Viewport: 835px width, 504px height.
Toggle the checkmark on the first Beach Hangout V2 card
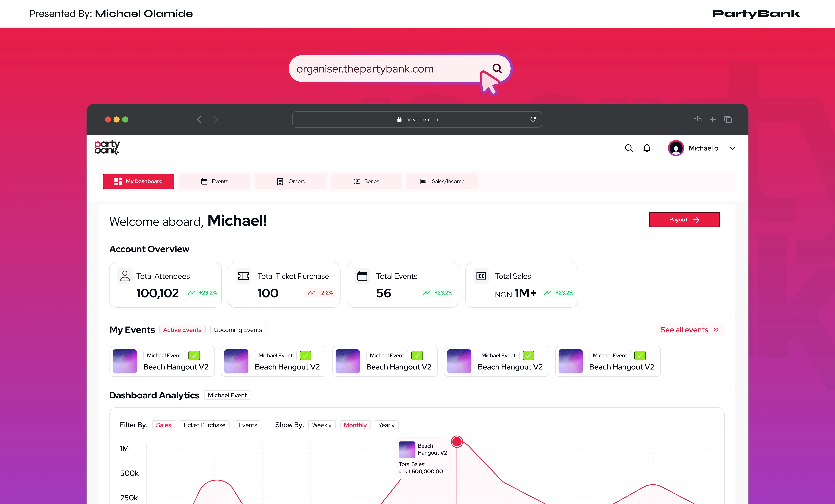pos(194,355)
